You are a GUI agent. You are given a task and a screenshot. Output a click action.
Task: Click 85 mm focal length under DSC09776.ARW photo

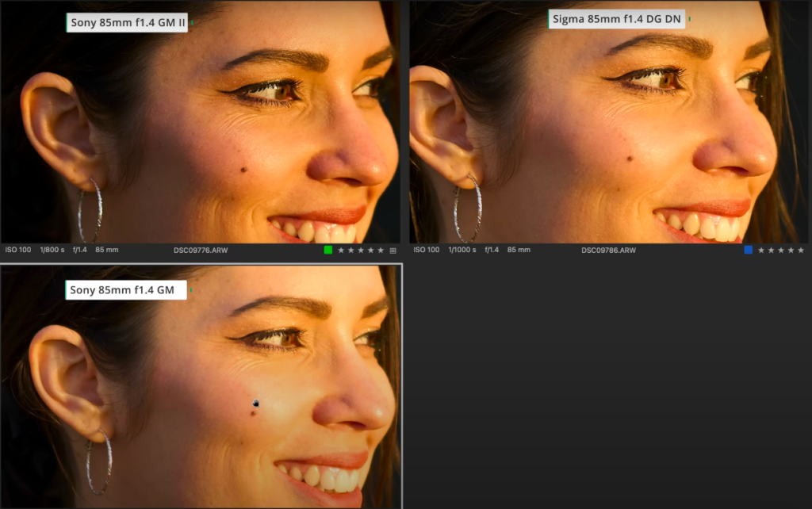[x=107, y=250]
